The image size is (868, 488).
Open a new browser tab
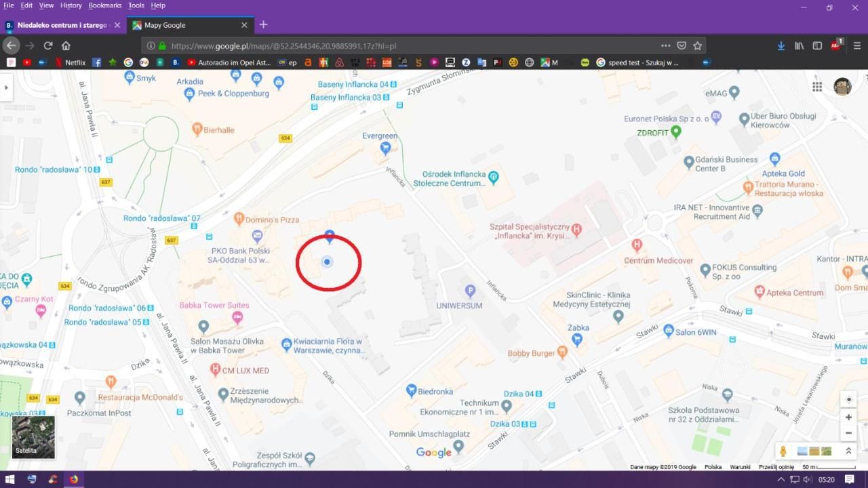(x=263, y=25)
